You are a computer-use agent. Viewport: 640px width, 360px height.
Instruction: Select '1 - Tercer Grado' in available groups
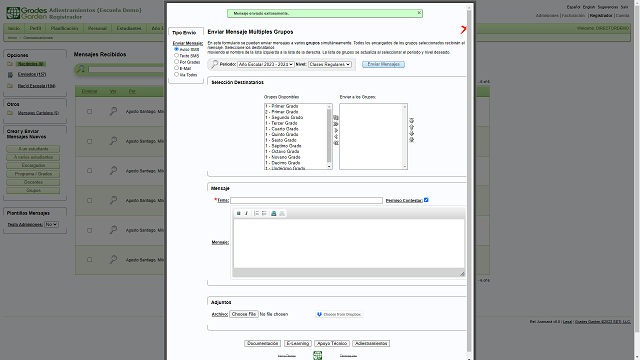pyautogui.click(x=281, y=123)
